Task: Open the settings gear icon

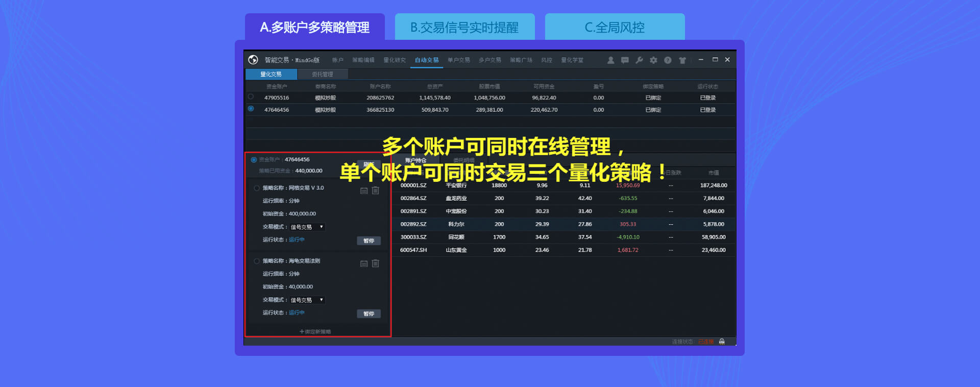Action: (653, 60)
